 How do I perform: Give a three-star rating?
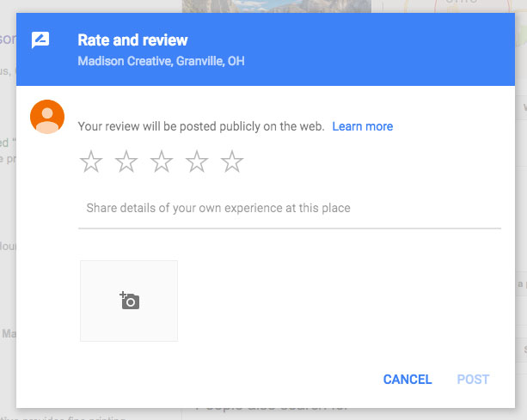(162, 161)
